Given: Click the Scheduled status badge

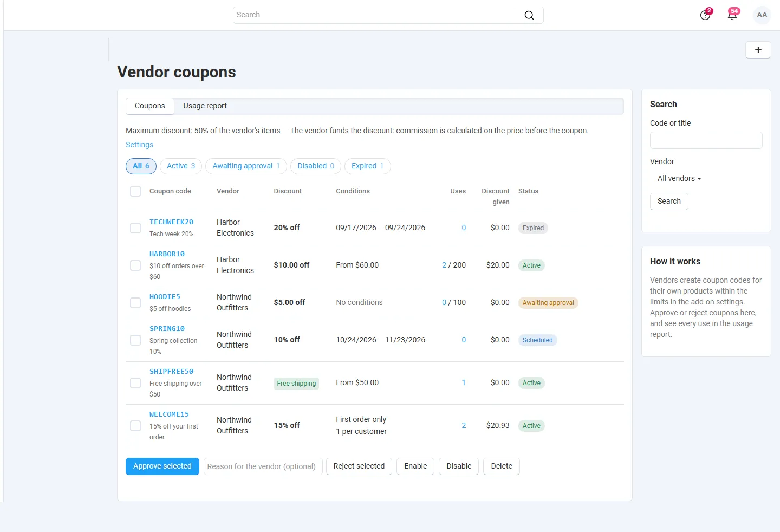Looking at the screenshot, I should click(x=537, y=340).
